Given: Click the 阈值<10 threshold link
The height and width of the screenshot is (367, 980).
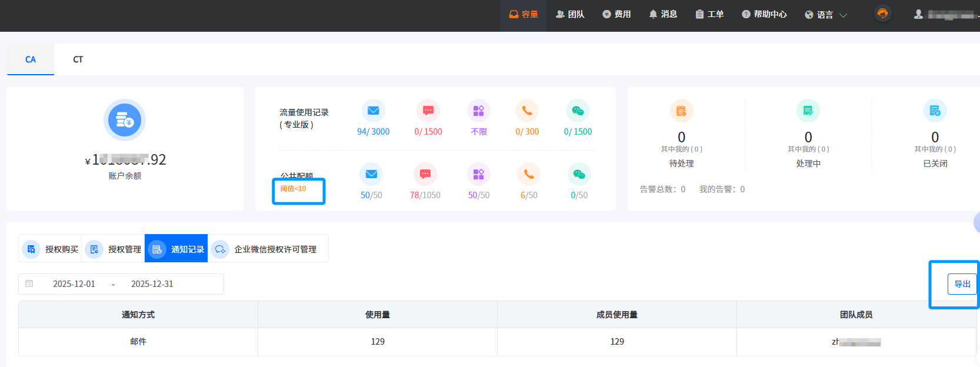Looking at the screenshot, I should (293, 189).
